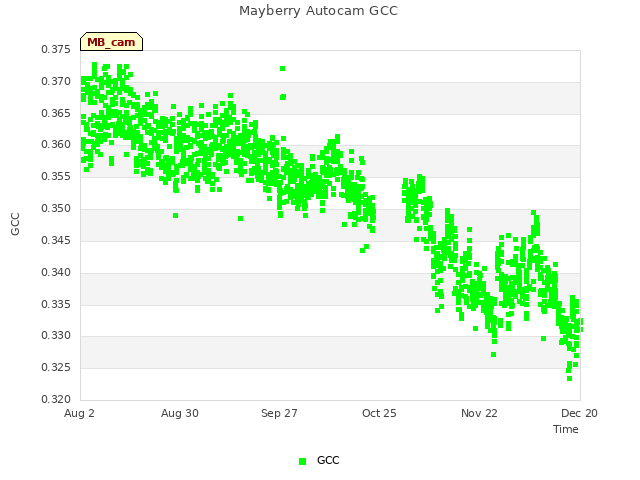Click the 0.335 y-axis value
This screenshot has width=640, height=480.
(56, 304)
